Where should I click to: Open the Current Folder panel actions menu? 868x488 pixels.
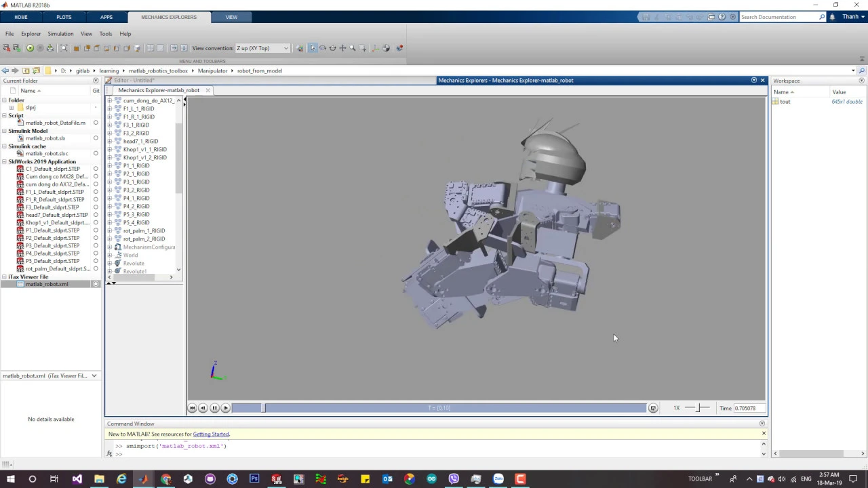point(96,81)
